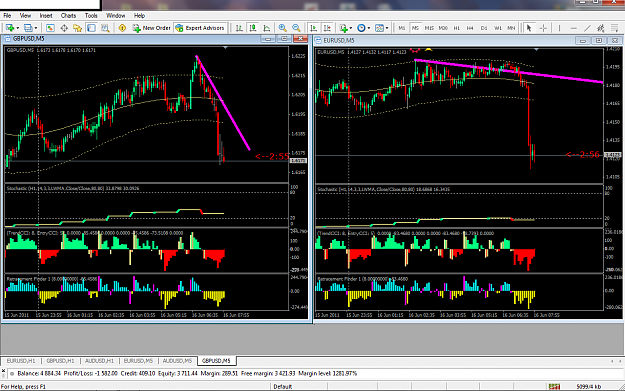Switch chart to Bar Chart type
The image size is (625, 391).
[x=239, y=28]
